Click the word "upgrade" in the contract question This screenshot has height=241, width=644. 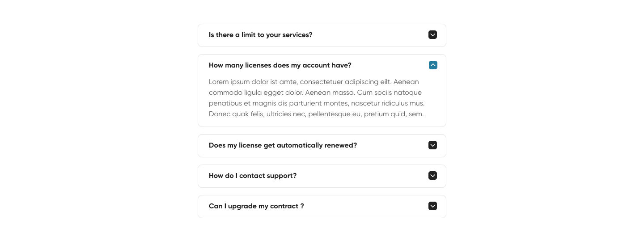click(242, 206)
